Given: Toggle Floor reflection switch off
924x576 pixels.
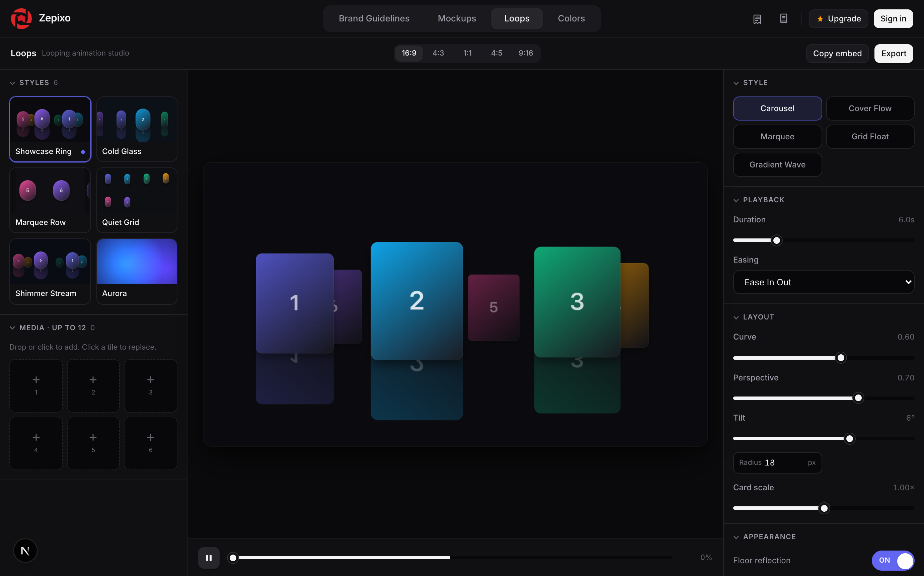Looking at the screenshot, I should [893, 560].
